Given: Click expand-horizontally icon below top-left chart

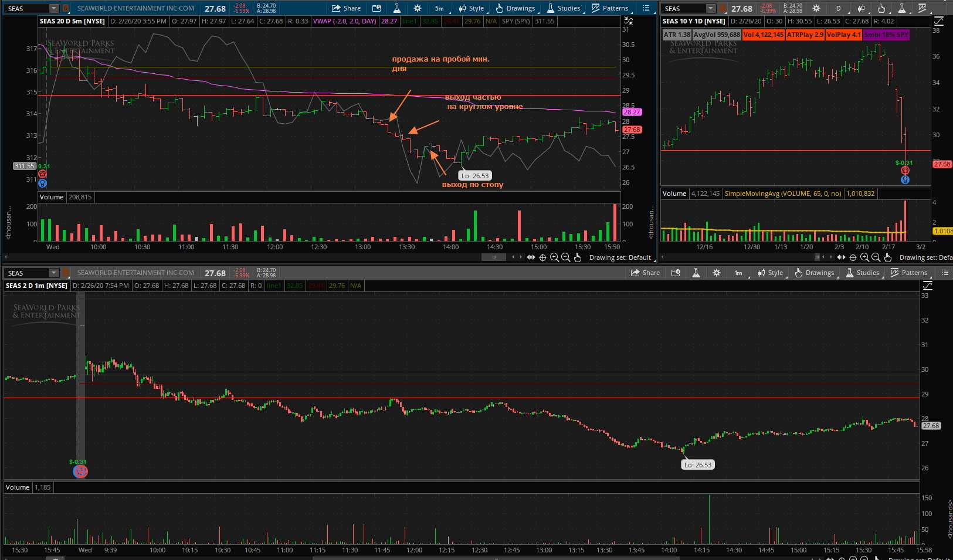Looking at the screenshot, I should 531,257.
